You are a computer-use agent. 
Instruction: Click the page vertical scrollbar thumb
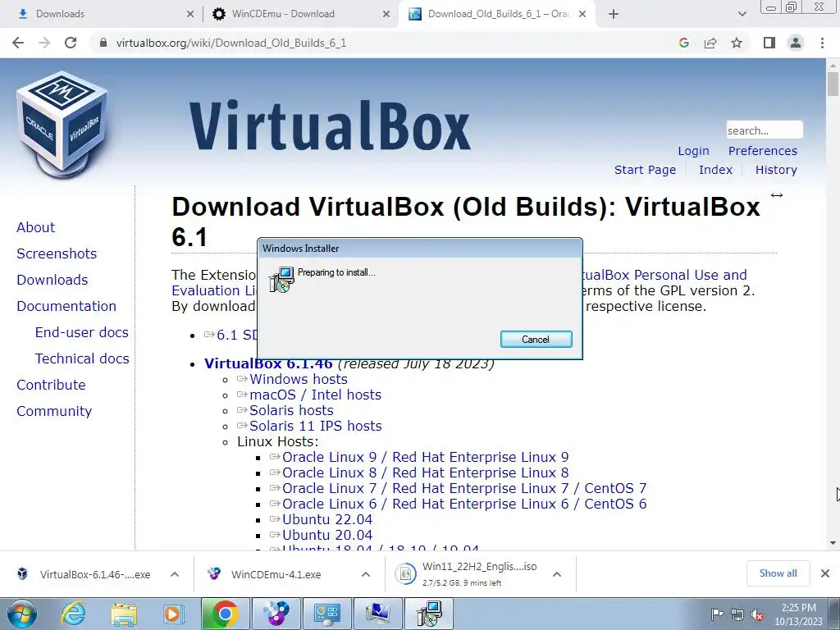833,84
